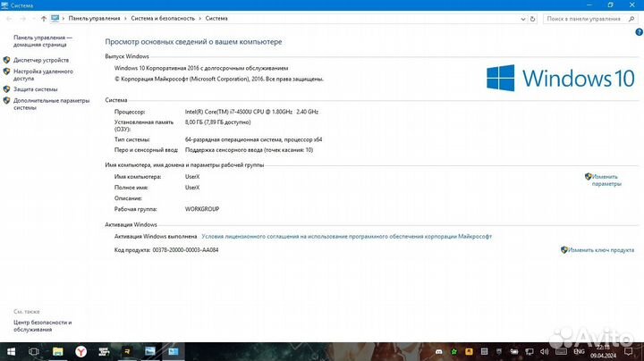Click WORKGROUP workgroup value

pos(202,209)
